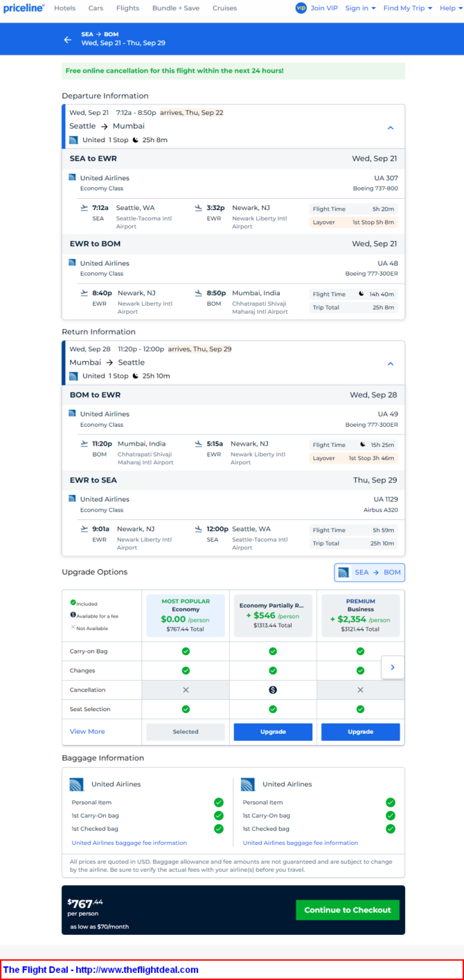Open the Cruises menu item
The width and height of the screenshot is (464, 980).
224,8
